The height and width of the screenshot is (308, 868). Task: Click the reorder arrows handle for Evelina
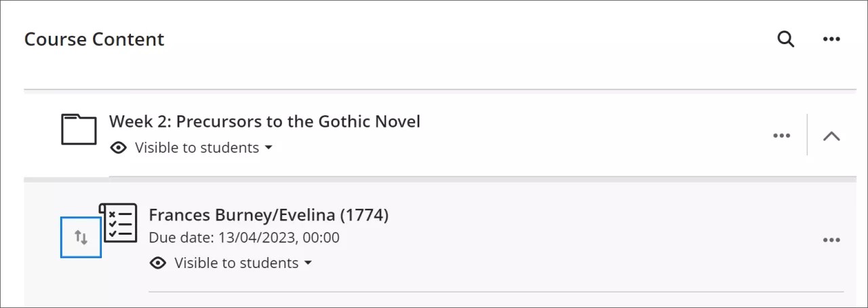[x=81, y=237]
